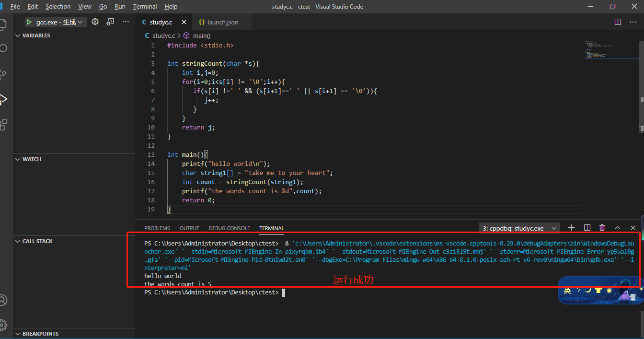The height and width of the screenshot is (339, 644).
Task: Kill terminal with trash icon
Action: coord(602,228)
